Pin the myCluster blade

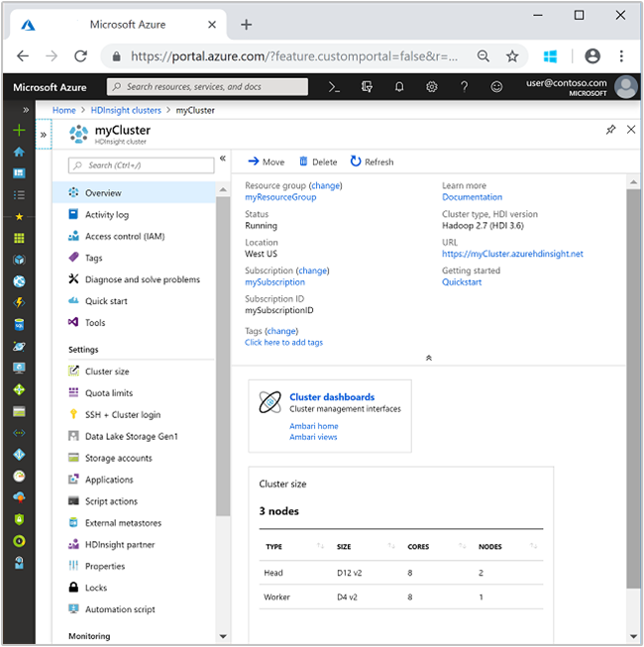610,130
